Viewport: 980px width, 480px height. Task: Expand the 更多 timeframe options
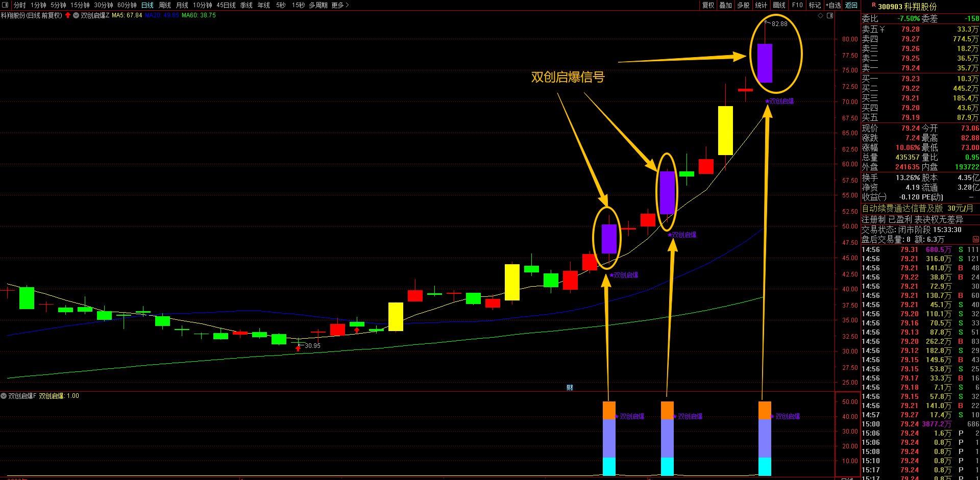click(340, 5)
